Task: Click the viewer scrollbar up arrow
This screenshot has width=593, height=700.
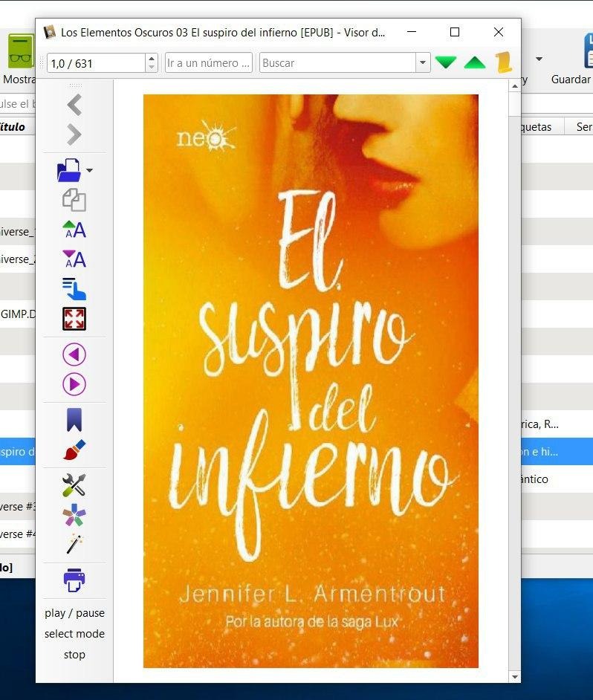Action: click(x=515, y=86)
